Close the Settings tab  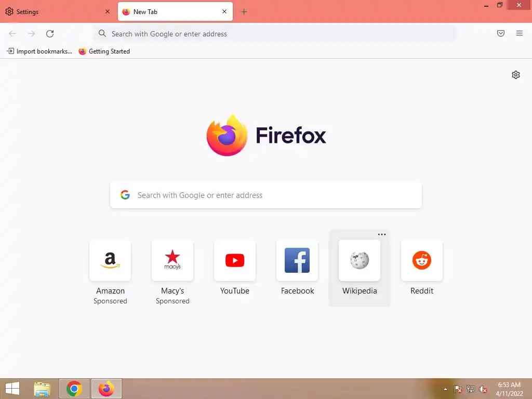(x=108, y=11)
